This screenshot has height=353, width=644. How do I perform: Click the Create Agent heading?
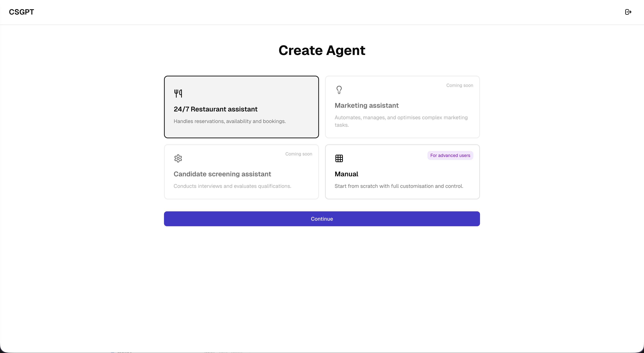(x=322, y=51)
